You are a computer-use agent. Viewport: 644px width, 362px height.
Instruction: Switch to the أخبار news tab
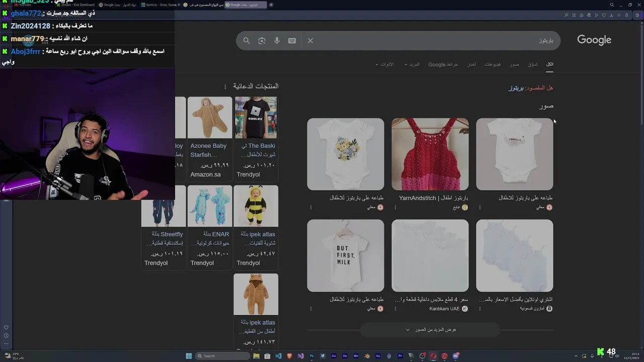tap(471, 64)
